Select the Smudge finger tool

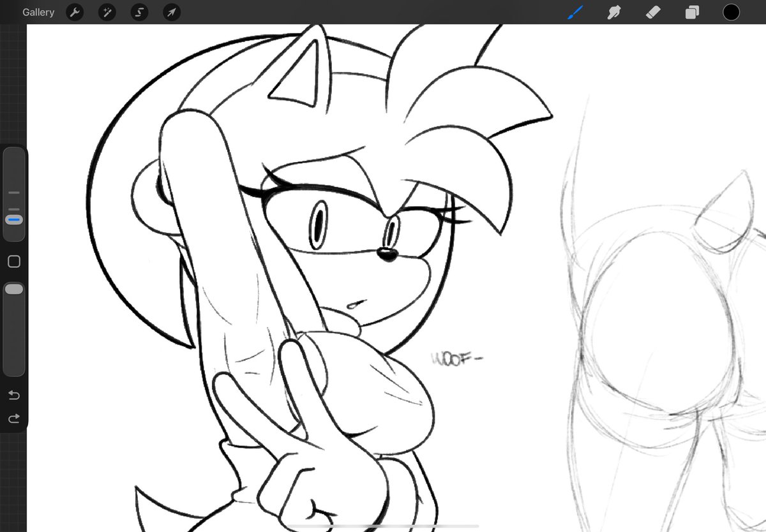[614, 12]
